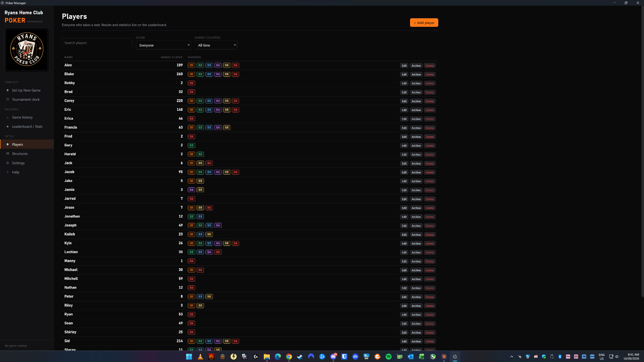Viewport: 644px width, 362px height.
Task: Open Outlook from the taskbar
Action: [411, 357]
